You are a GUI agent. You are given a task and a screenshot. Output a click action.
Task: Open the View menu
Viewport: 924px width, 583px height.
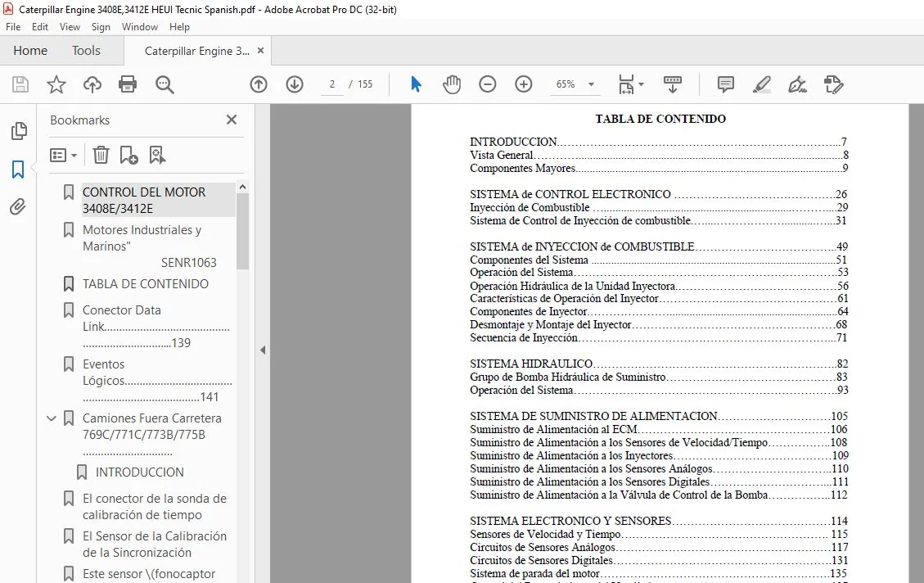(70, 27)
